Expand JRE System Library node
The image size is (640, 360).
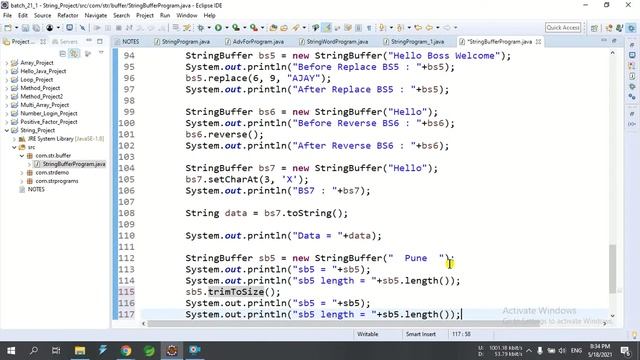pyautogui.click(x=14, y=139)
